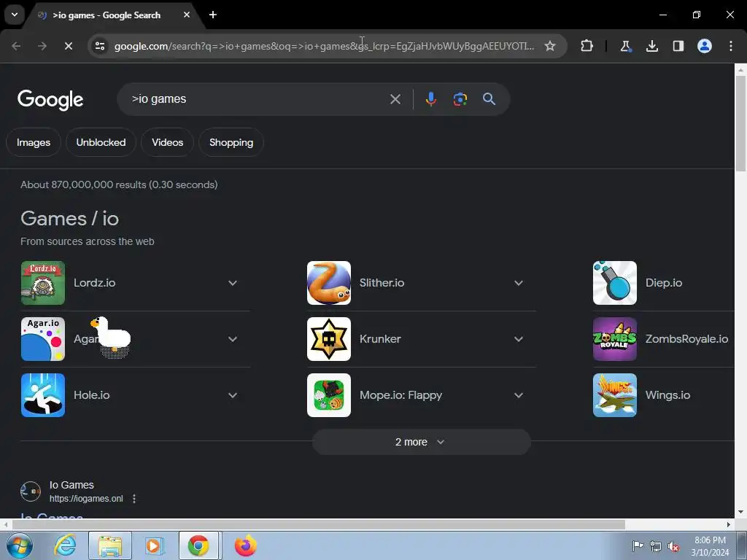The image size is (747, 560).
Task: Open the Extensions puzzle icon
Action: (587, 46)
